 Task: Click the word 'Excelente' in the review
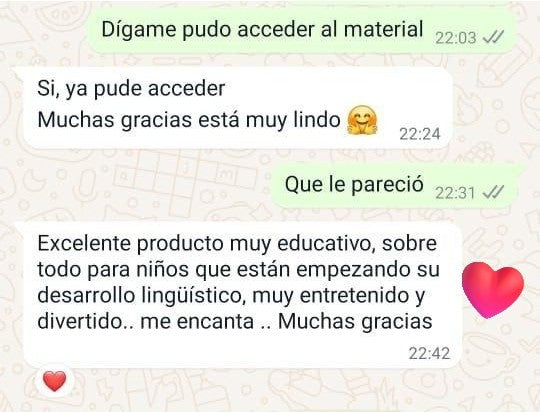pos(84,244)
